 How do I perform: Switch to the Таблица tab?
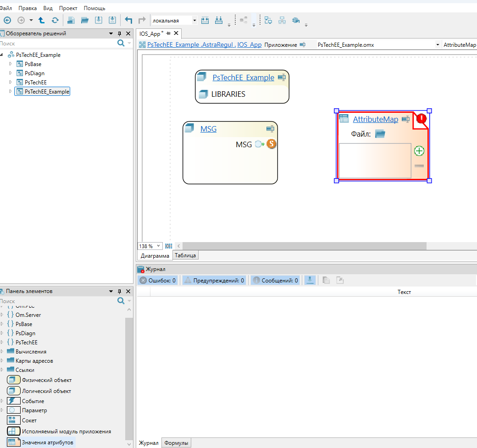pyautogui.click(x=185, y=255)
